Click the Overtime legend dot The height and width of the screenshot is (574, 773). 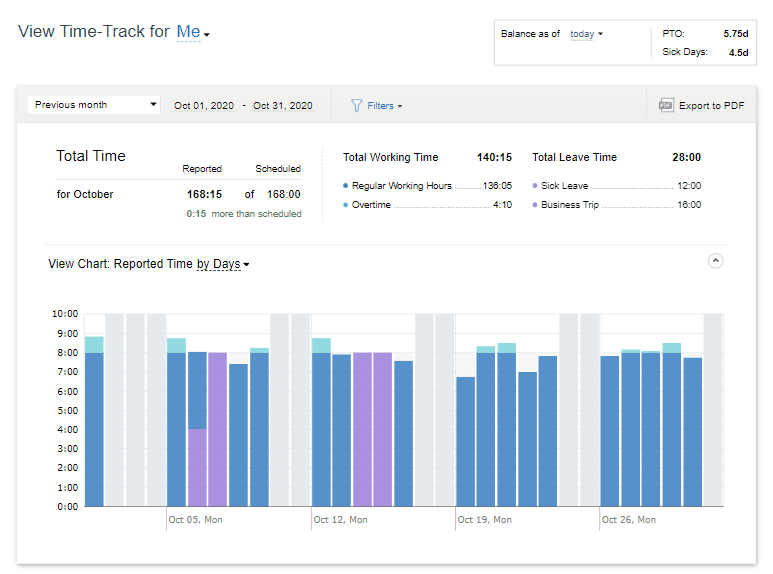coord(346,205)
